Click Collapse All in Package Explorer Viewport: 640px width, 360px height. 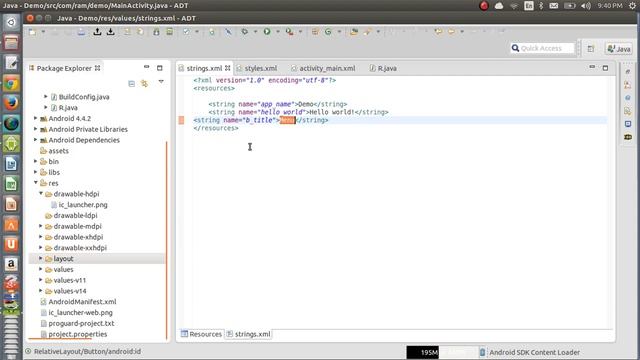coord(131,84)
